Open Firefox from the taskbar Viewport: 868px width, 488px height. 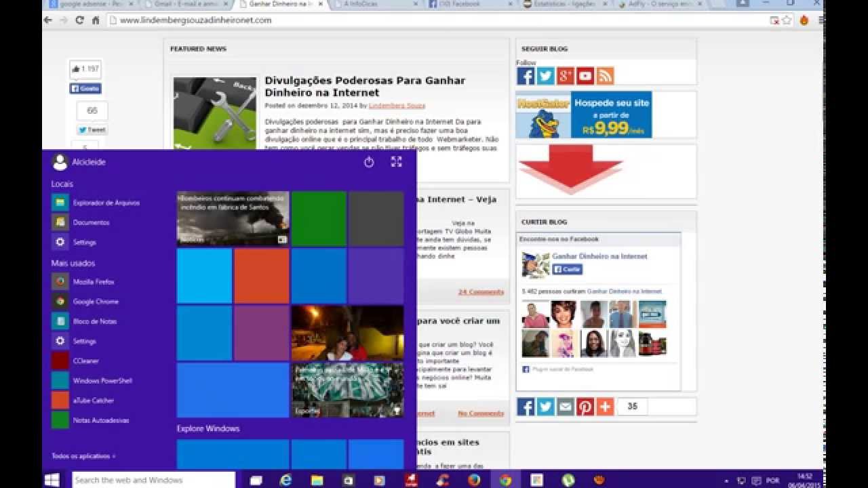[474, 480]
